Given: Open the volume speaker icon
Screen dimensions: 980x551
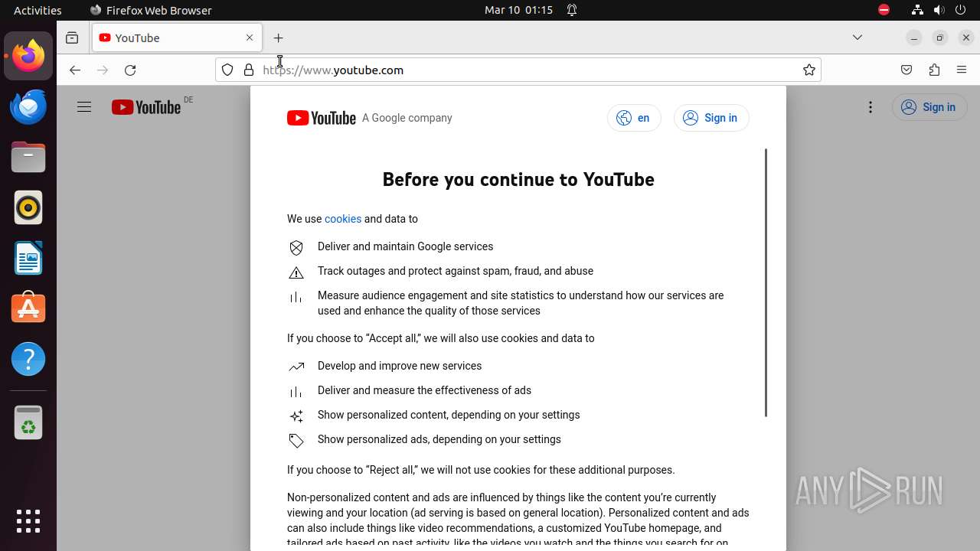Looking at the screenshot, I should pyautogui.click(x=939, y=10).
